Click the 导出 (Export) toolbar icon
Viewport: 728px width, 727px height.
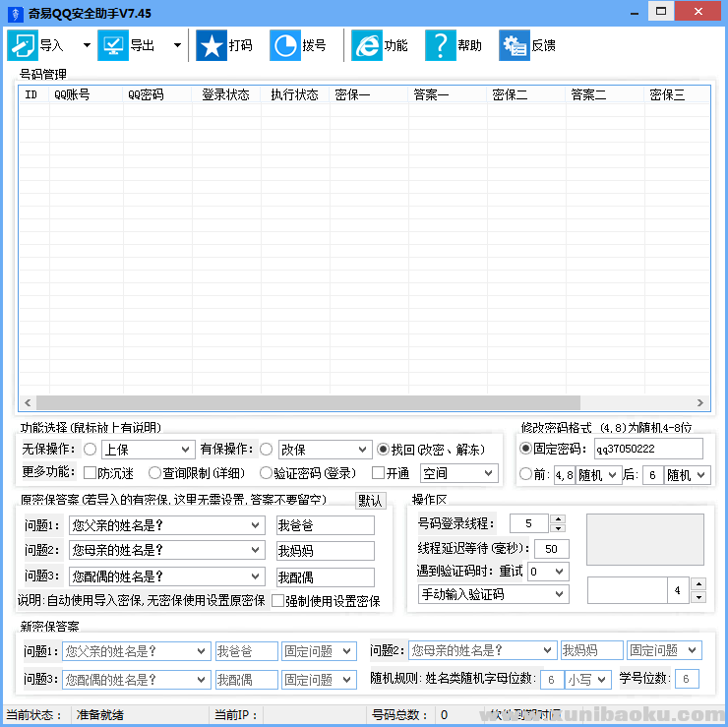click(x=113, y=45)
